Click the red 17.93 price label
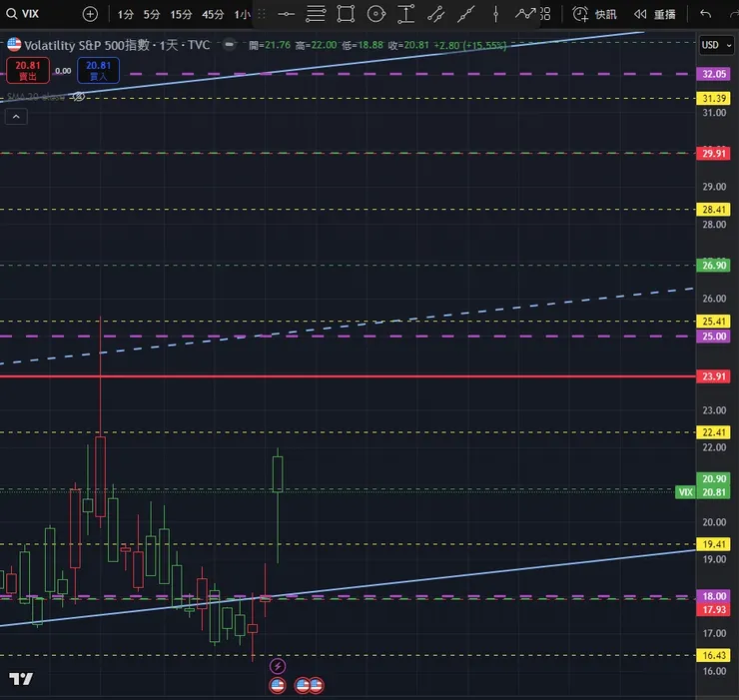The image size is (739, 700). pos(714,609)
